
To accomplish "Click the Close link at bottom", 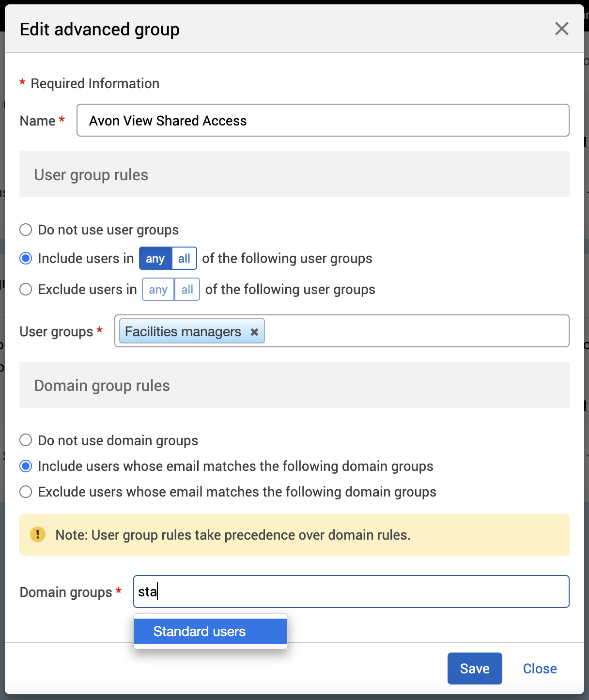I will pyautogui.click(x=540, y=669).
